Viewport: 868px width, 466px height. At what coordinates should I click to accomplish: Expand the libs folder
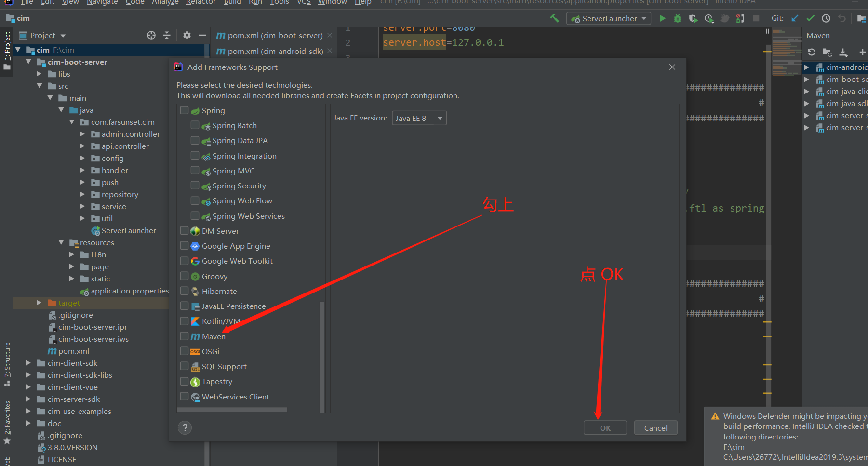pyautogui.click(x=39, y=74)
